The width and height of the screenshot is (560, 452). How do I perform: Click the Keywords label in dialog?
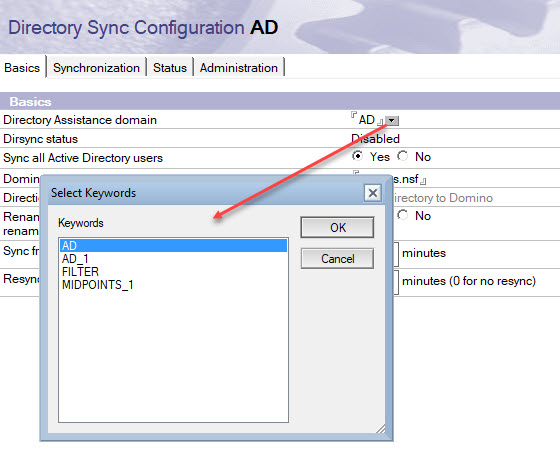[81, 223]
